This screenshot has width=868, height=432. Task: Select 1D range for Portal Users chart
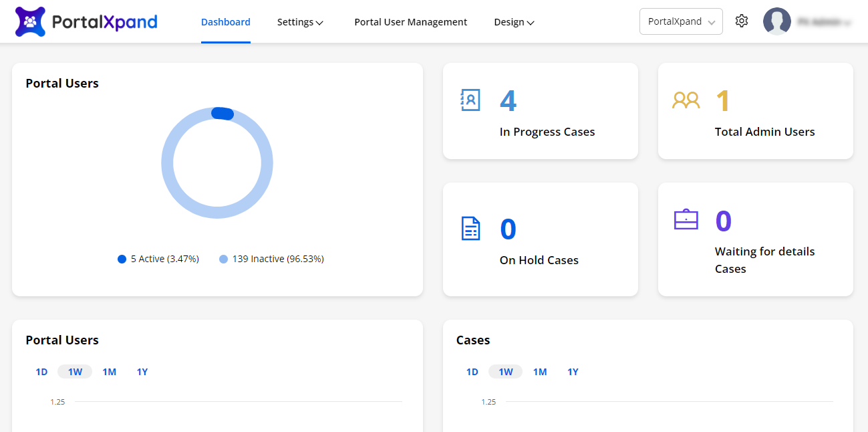(41, 372)
